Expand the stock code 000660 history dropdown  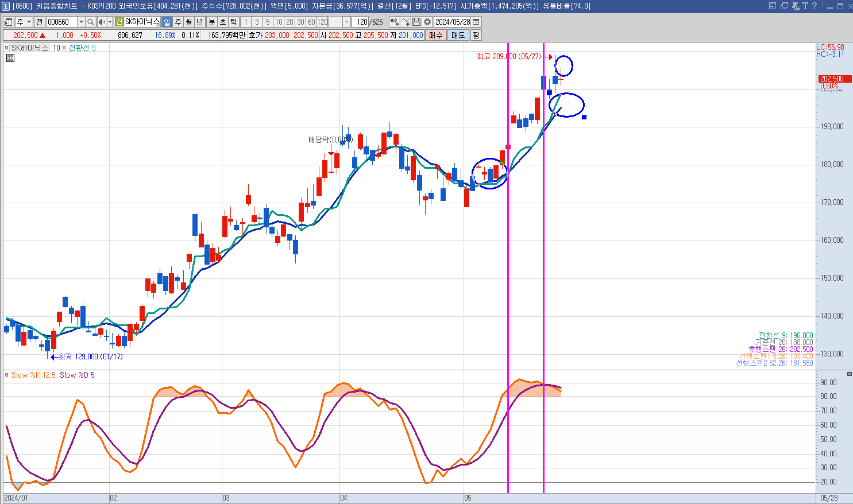tap(81, 22)
